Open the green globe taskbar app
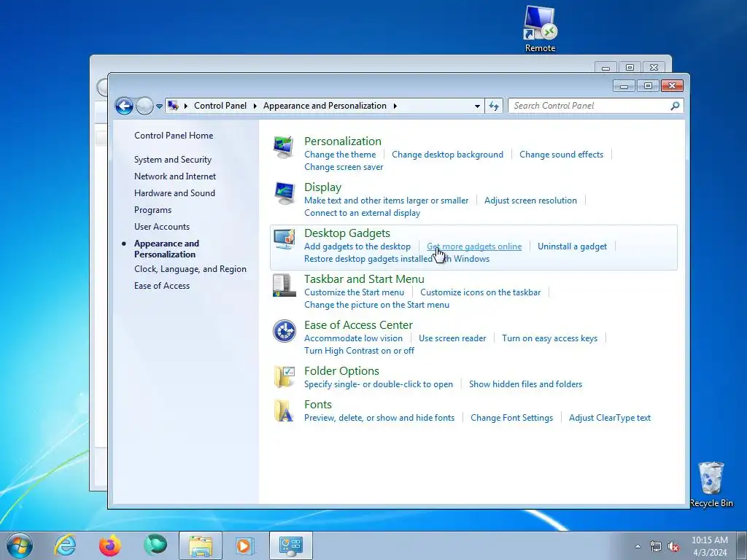747x560 pixels. 155,545
